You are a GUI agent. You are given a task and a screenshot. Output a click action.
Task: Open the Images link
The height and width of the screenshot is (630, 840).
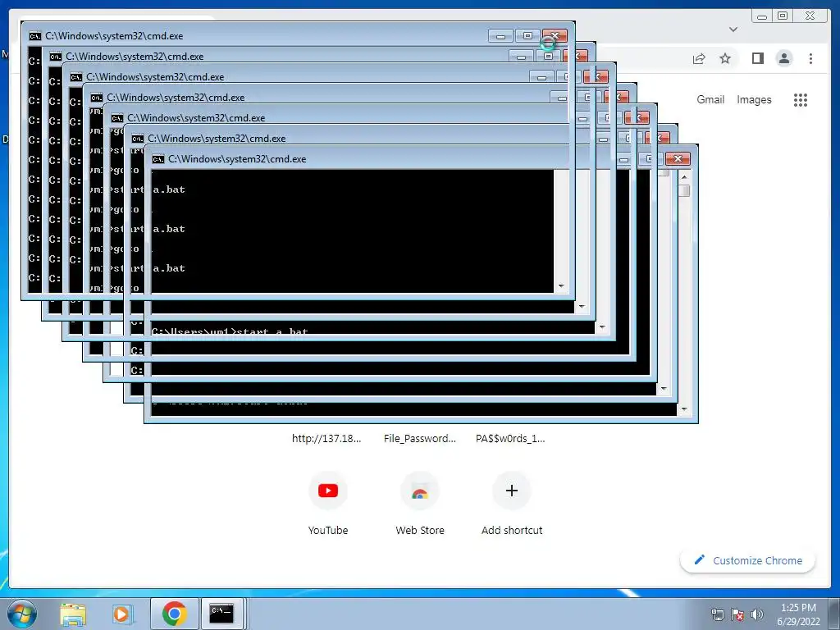(x=754, y=99)
